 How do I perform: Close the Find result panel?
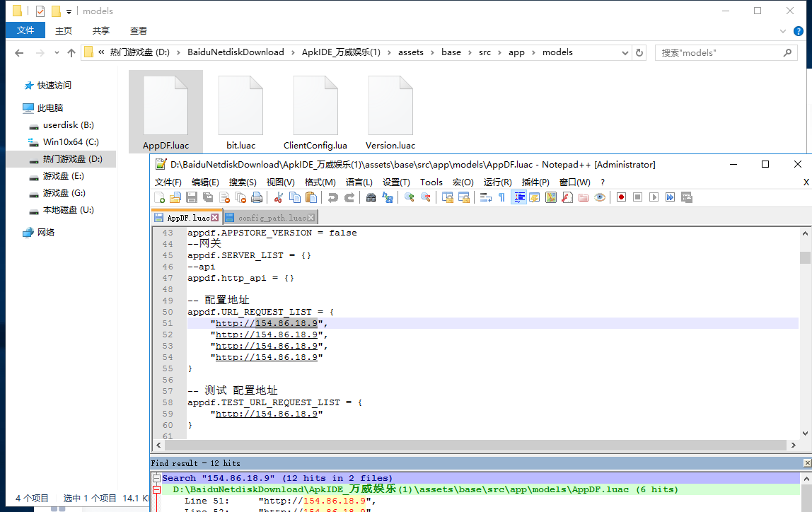807,462
